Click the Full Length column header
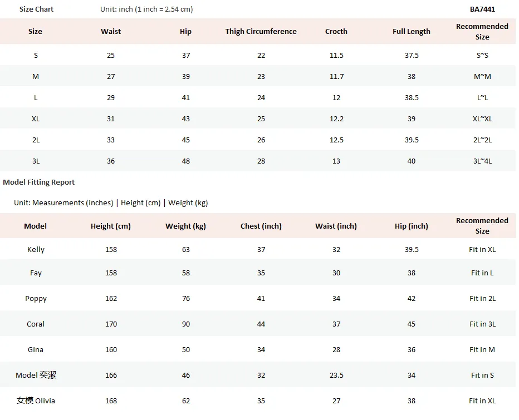 click(412, 31)
